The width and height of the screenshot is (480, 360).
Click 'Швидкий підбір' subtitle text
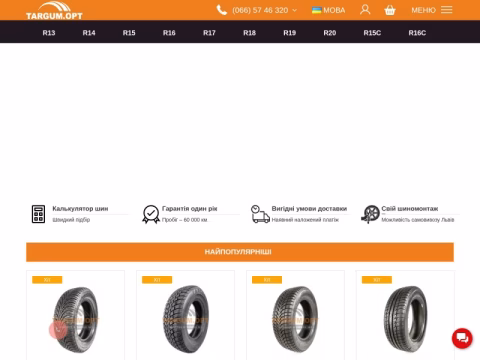[71, 220]
